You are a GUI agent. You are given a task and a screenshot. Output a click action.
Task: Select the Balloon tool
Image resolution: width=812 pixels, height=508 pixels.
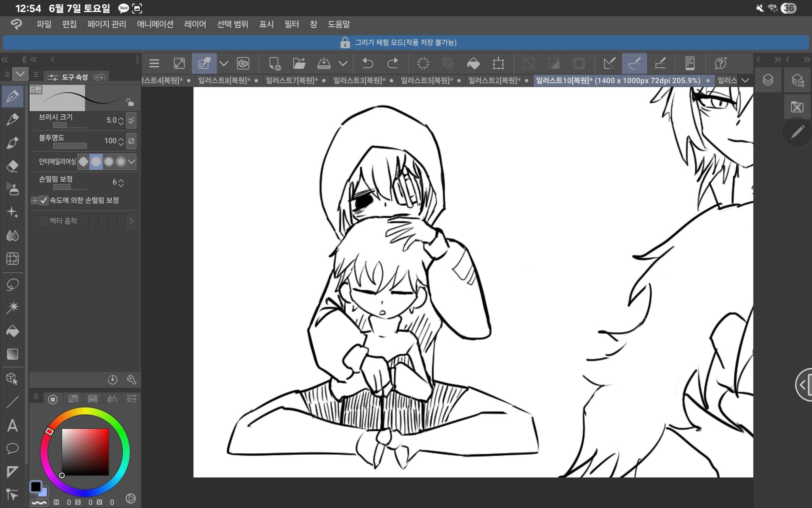pos(12,448)
